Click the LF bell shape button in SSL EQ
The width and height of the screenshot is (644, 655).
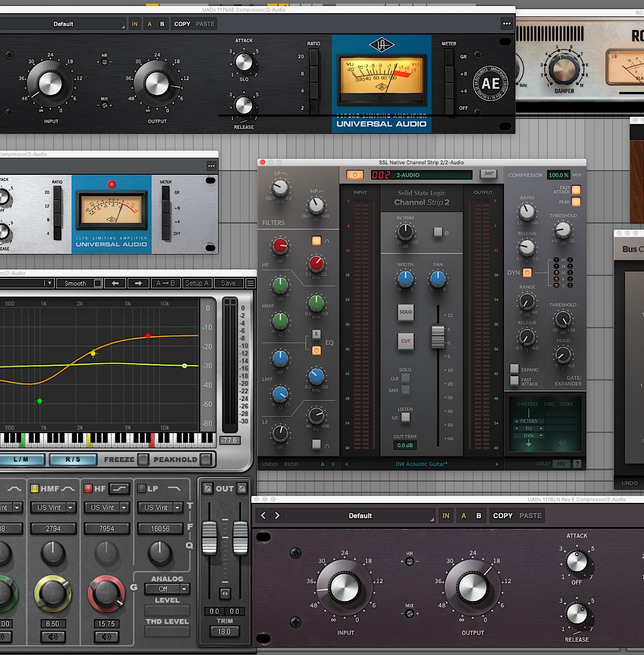[316, 444]
